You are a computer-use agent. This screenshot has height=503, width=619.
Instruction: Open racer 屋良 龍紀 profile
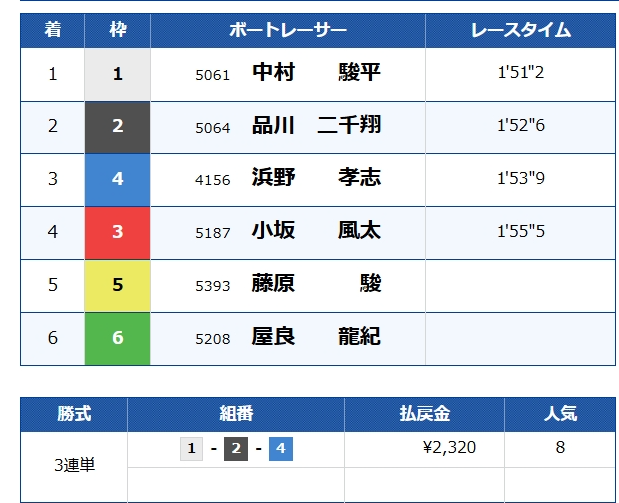pos(315,338)
